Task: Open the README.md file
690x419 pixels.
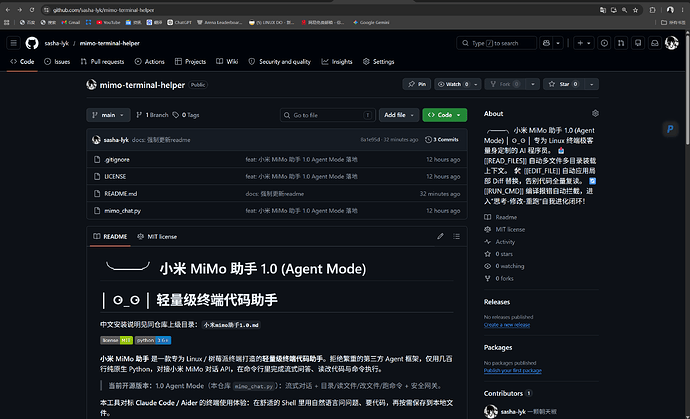Action: tap(121, 194)
